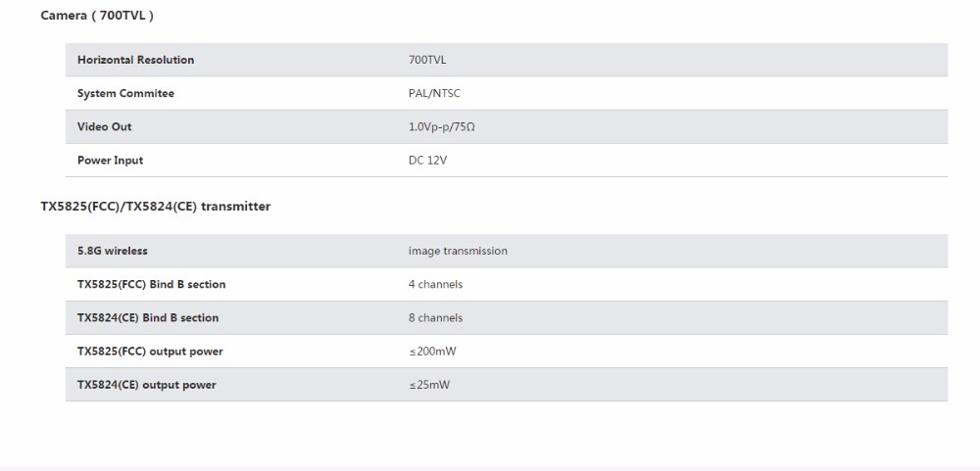Select the DC 12V value
The height and width of the screenshot is (471, 980).
(429, 160)
